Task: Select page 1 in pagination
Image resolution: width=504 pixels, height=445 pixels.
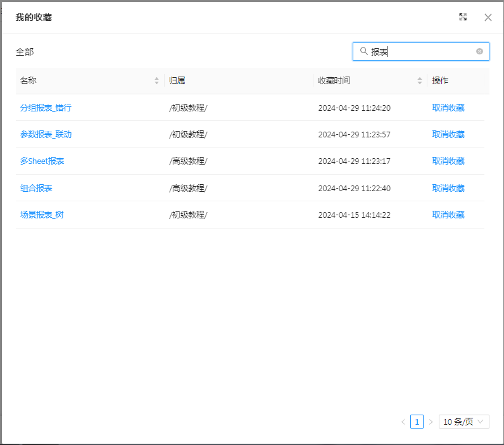Action: [x=417, y=422]
